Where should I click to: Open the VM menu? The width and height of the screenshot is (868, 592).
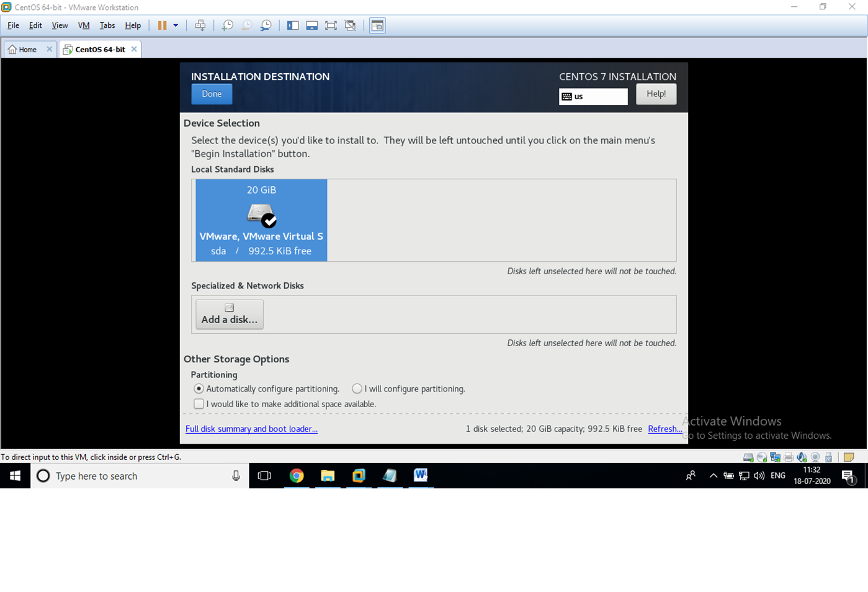tap(83, 25)
